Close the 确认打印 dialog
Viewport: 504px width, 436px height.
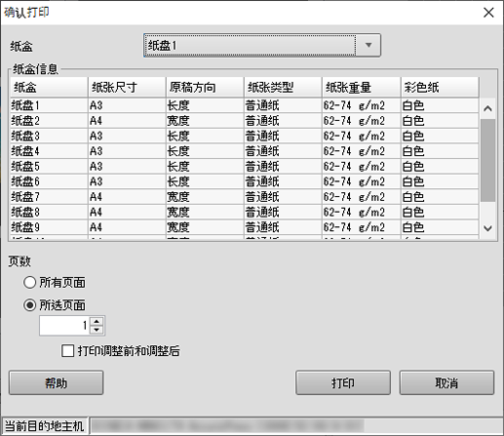point(488,13)
